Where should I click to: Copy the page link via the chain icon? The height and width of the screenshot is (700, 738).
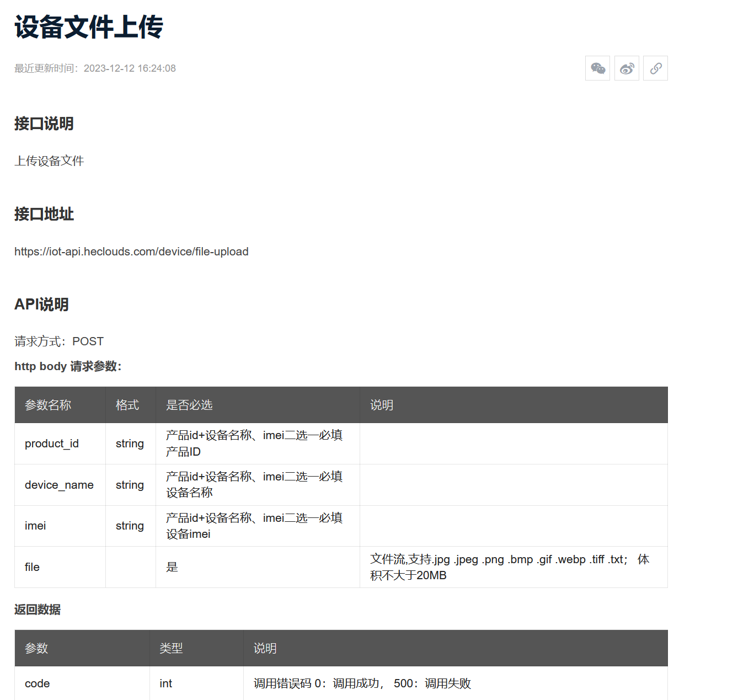[655, 68]
